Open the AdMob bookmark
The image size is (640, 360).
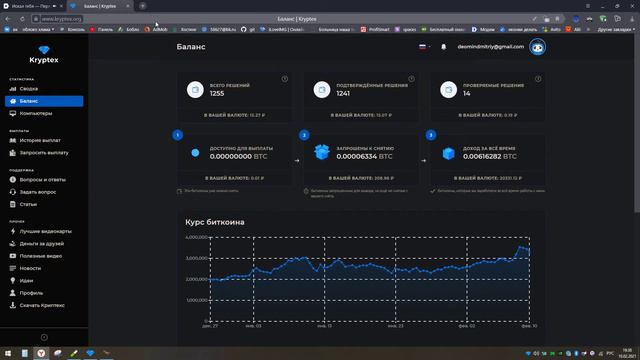(156, 29)
